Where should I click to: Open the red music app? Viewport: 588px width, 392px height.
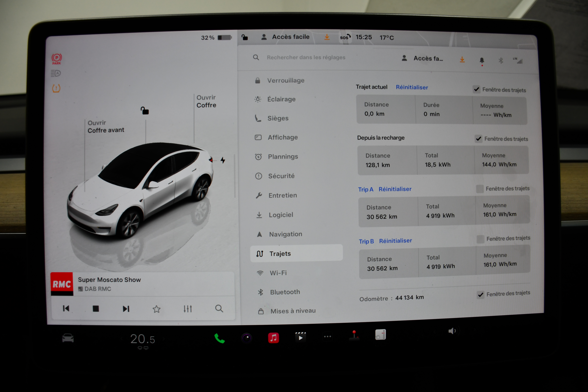click(273, 338)
